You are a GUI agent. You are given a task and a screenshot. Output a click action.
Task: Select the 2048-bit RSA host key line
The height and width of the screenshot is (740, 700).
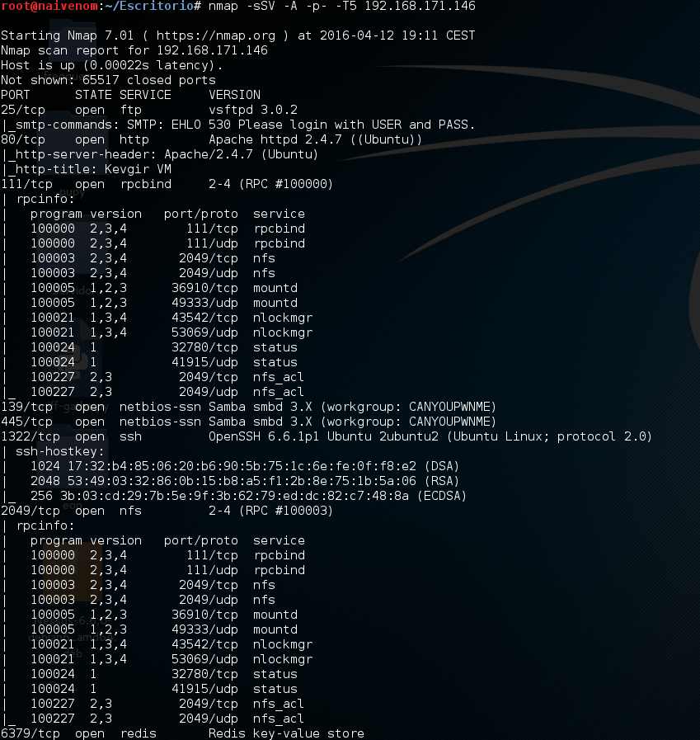[x=245, y=482]
